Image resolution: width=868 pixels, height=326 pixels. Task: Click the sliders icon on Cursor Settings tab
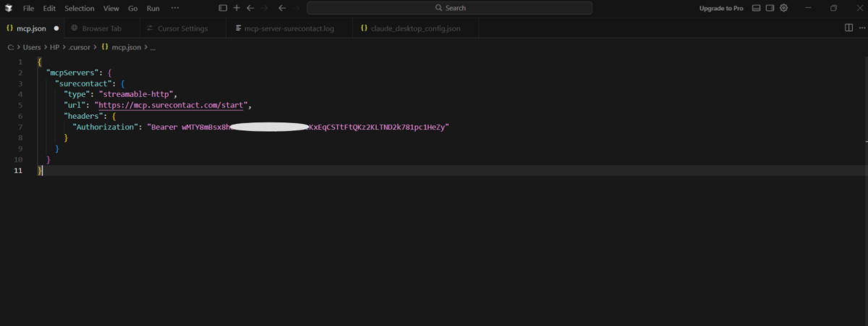coord(150,28)
